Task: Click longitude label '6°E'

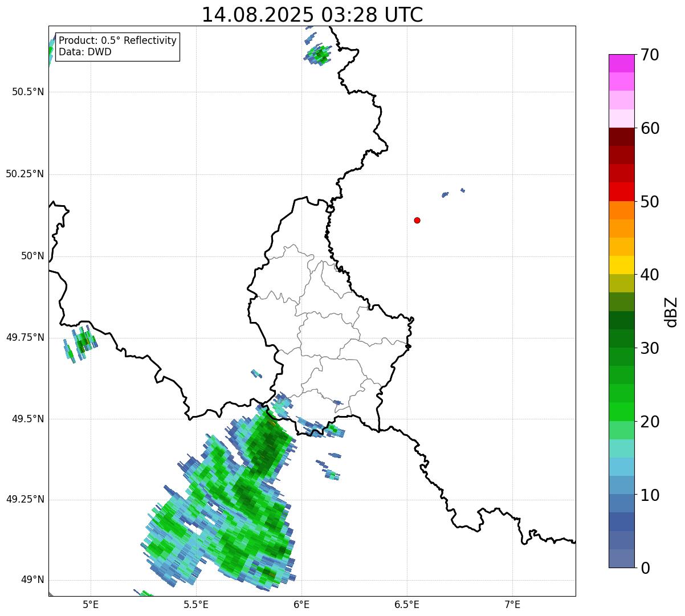Action: click(301, 605)
